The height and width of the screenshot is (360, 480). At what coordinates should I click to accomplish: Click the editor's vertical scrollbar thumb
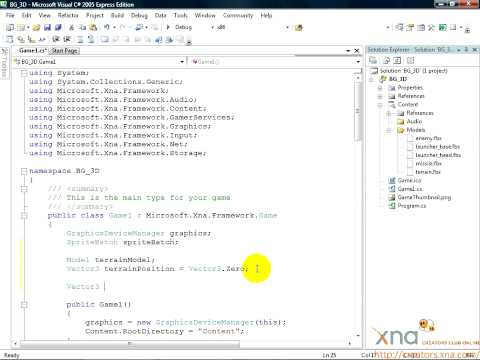pyautogui.click(x=358, y=111)
